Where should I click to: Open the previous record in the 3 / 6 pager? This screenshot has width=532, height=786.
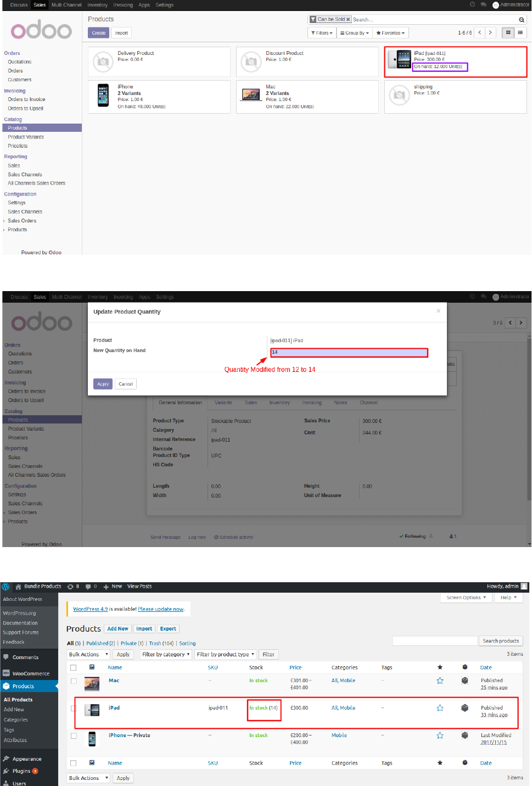[x=510, y=323]
